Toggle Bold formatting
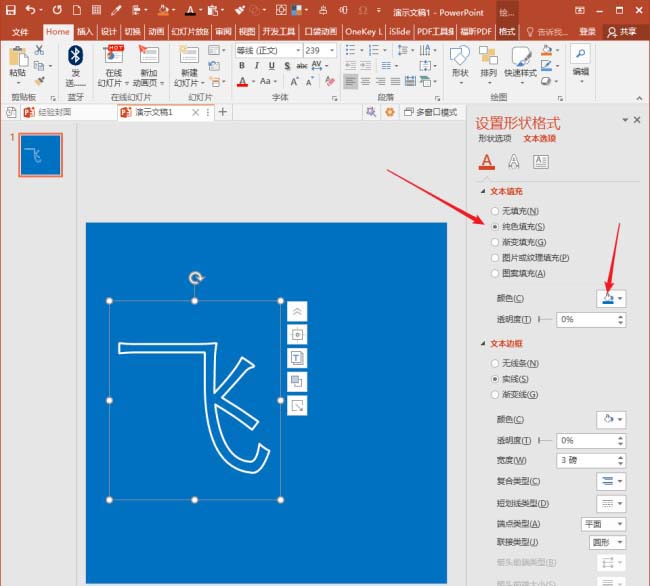This screenshot has height=586, width=650. pos(242,65)
